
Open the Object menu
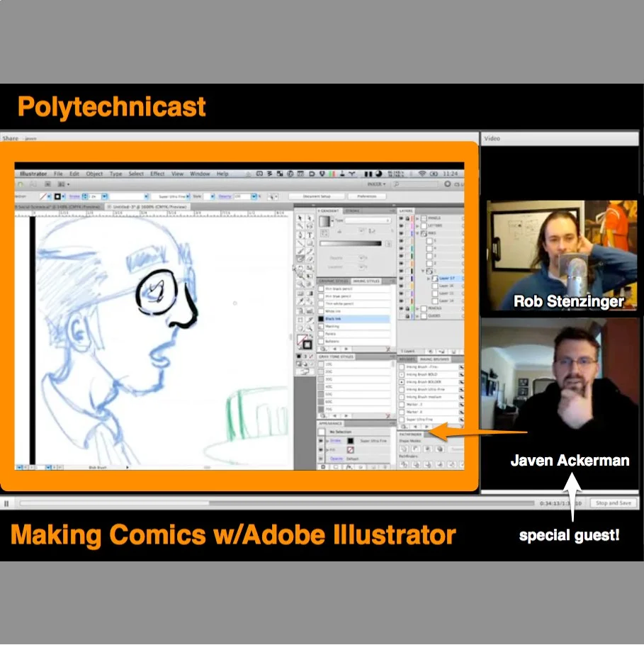[94, 174]
